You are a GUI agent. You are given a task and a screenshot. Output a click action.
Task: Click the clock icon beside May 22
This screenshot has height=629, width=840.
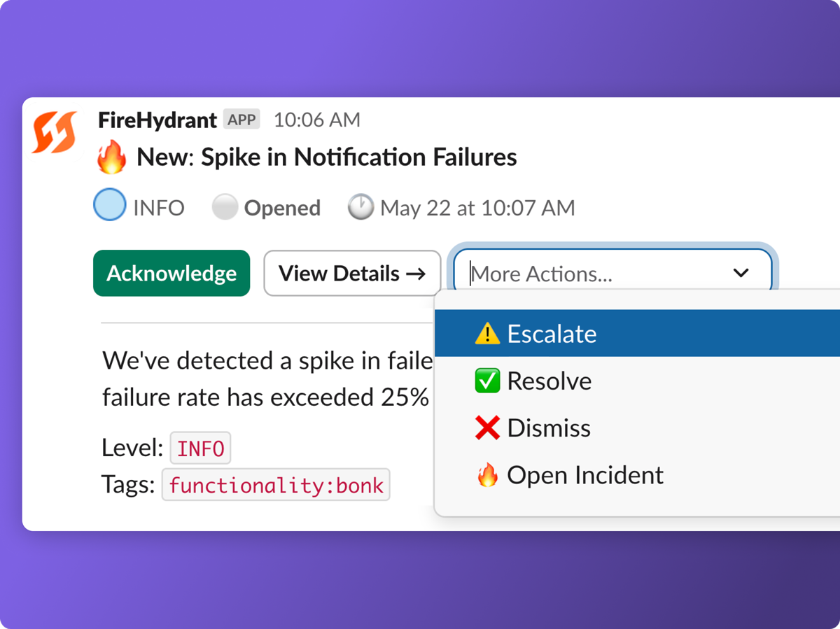[x=360, y=207]
